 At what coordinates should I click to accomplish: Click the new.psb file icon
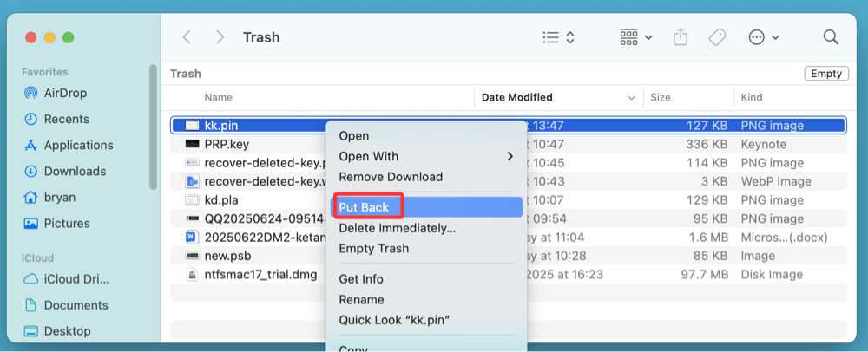pyautogui.click(x=192, y=257)
